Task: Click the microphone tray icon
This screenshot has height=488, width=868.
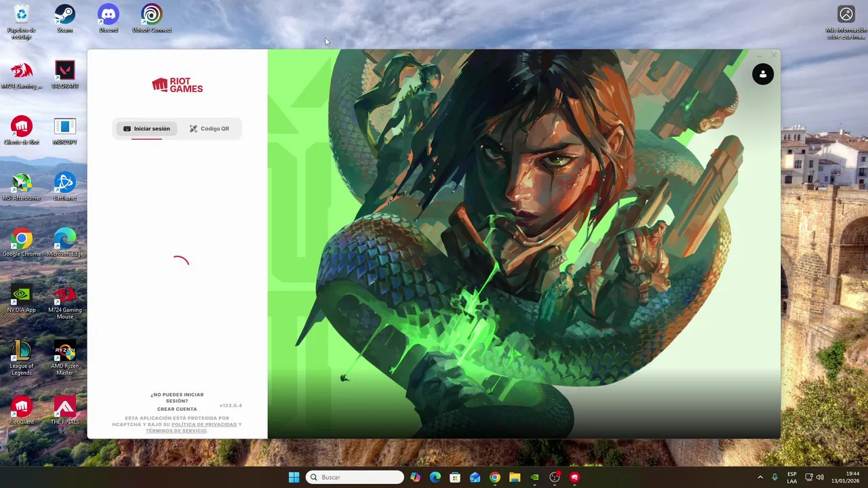Action: (x=774, y=477)
